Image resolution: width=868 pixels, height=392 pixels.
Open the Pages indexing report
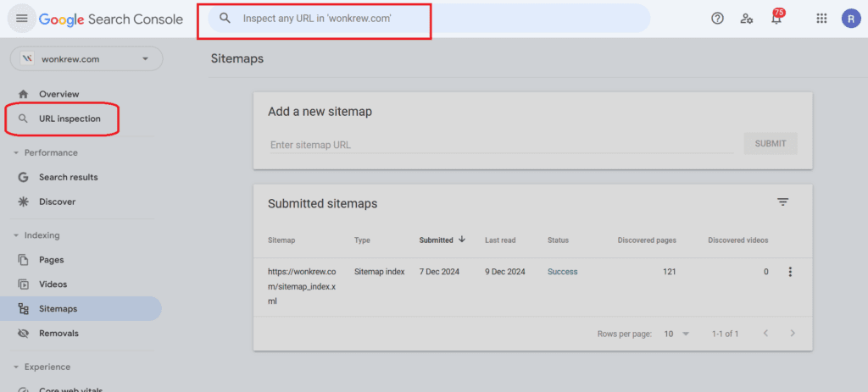[x=51, y=259]
